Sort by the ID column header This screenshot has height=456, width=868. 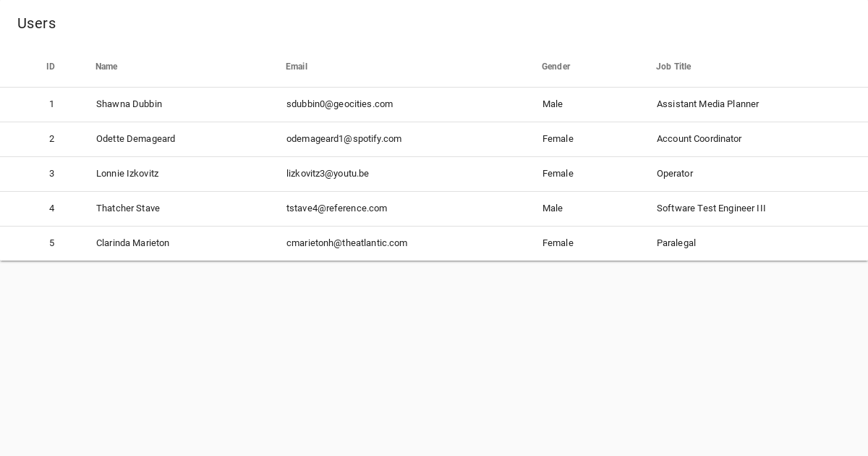click(51, 67)
